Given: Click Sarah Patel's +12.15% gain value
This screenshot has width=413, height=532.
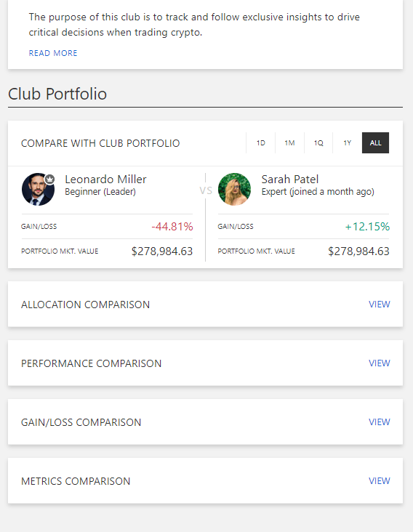Looking at the screenshot, I should (367, 227).
